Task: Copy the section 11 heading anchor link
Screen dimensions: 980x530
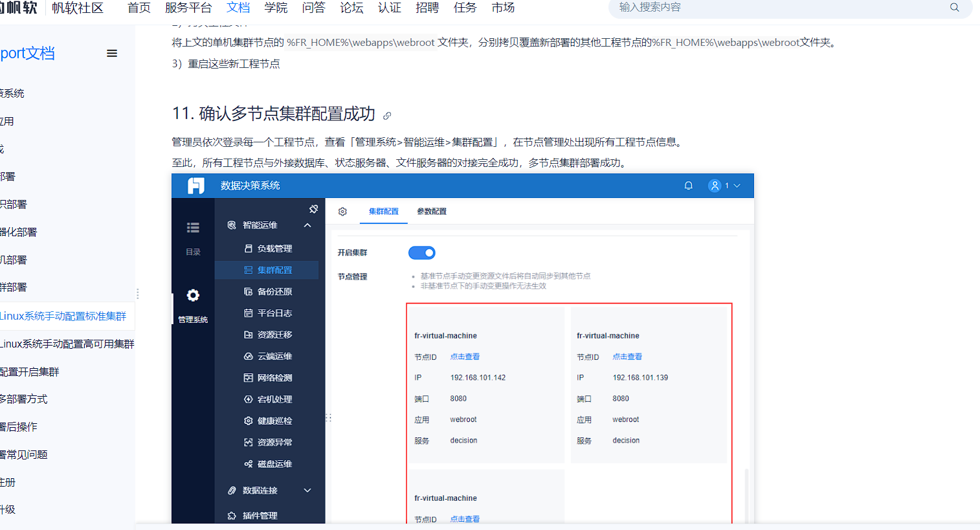Action: (x=387, y=116)
